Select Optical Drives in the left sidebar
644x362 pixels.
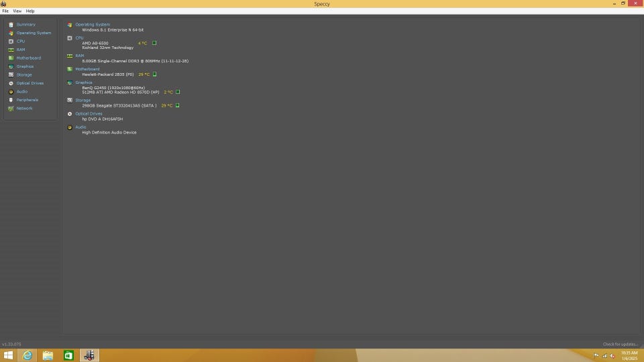(x=30, y=83)
